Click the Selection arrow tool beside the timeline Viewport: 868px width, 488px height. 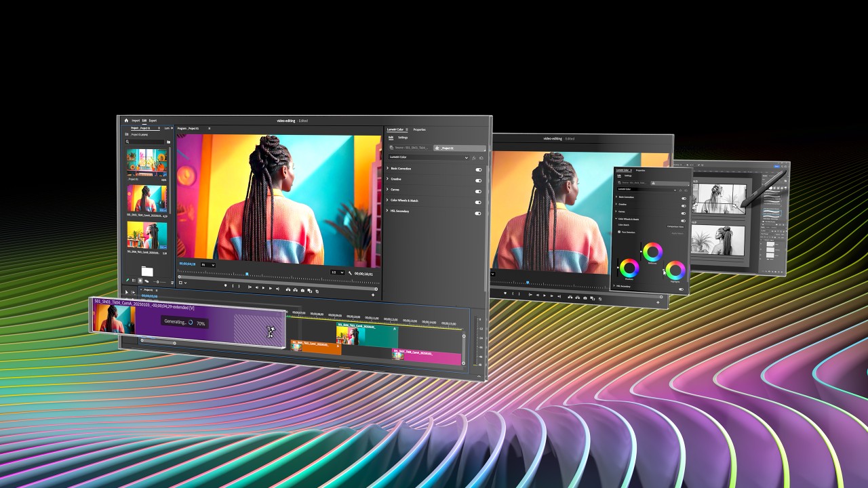coord(127,292)
